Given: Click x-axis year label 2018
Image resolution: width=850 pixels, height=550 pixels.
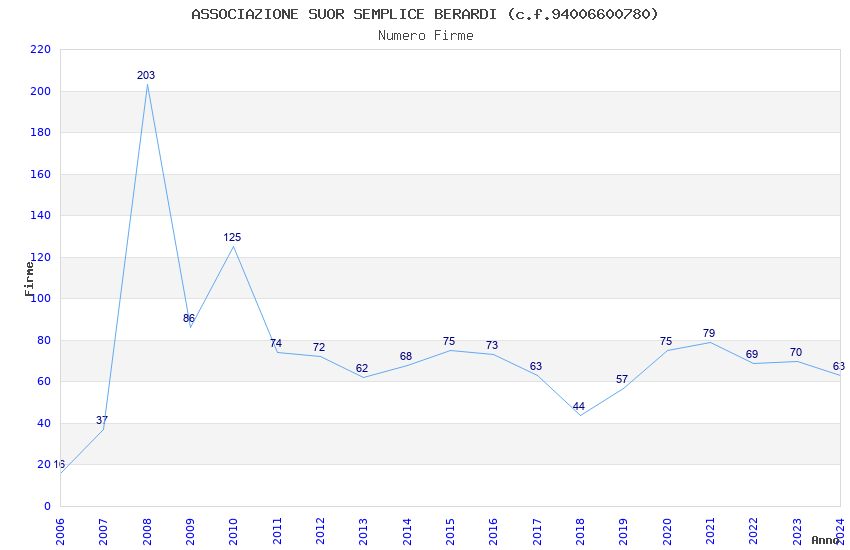Looking at the screenshot, I should click(581, 531).
